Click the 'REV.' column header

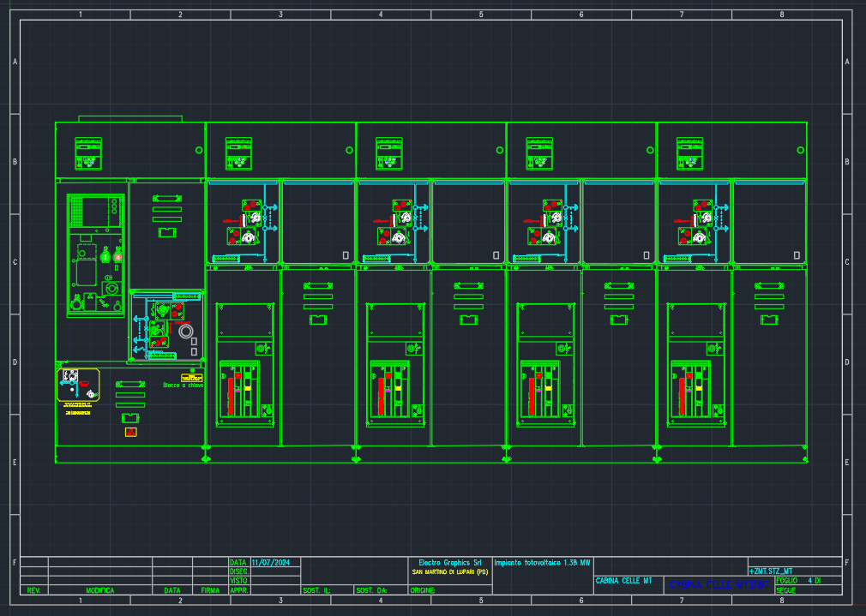(x=33, y=590)
